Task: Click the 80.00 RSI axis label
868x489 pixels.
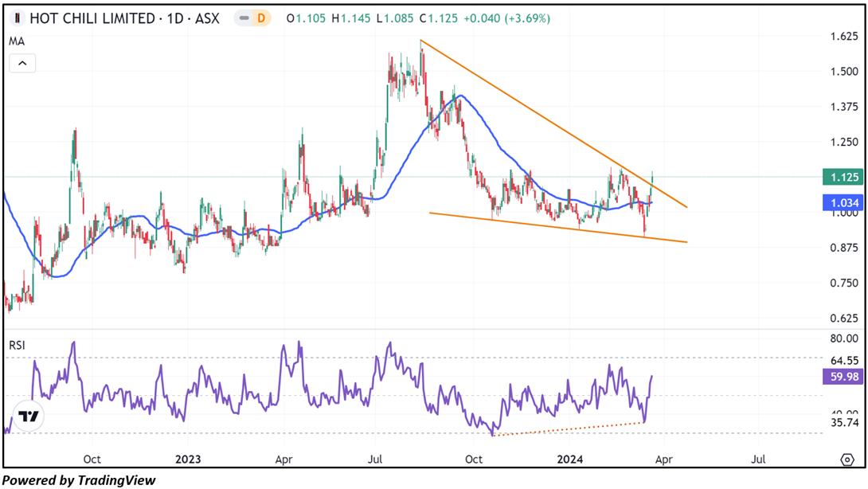Action: point(844,338)
